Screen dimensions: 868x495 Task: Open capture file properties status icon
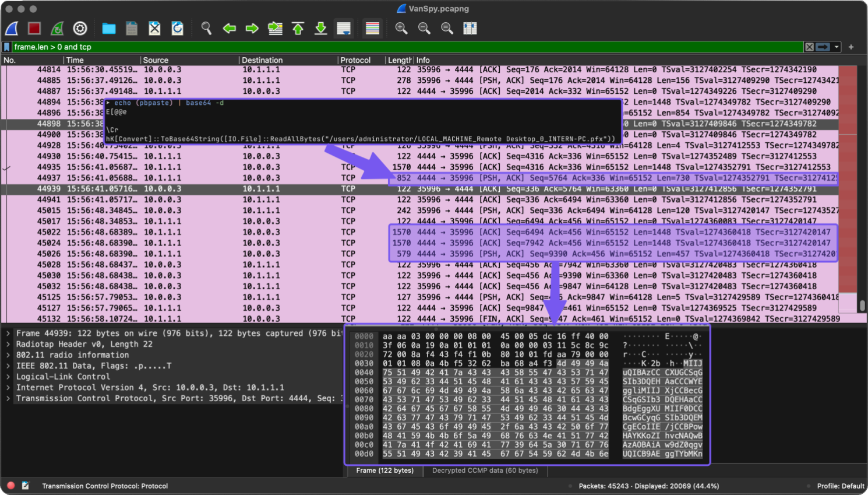point(26,485)
